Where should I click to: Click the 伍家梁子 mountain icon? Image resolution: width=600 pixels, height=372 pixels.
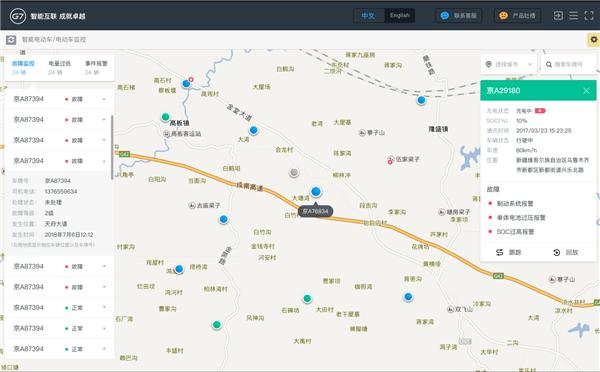391,158
